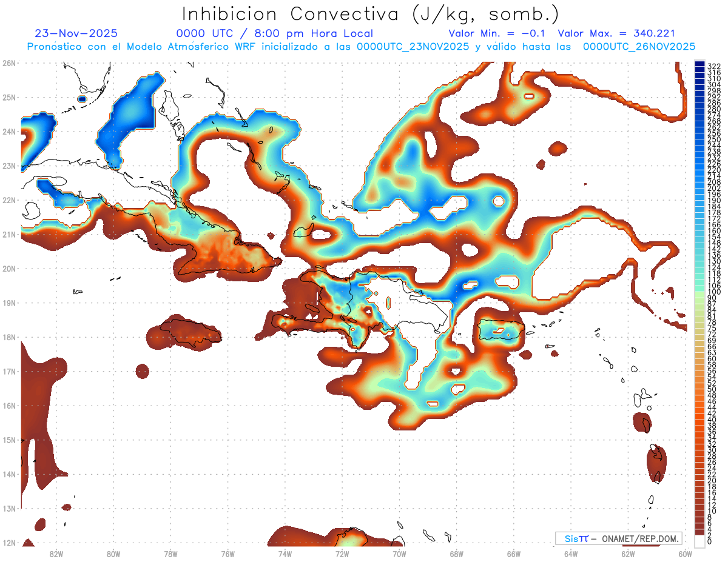Click the 12N latitude label
The width and height of the screenshot is (728, 562).
(9, 543)
